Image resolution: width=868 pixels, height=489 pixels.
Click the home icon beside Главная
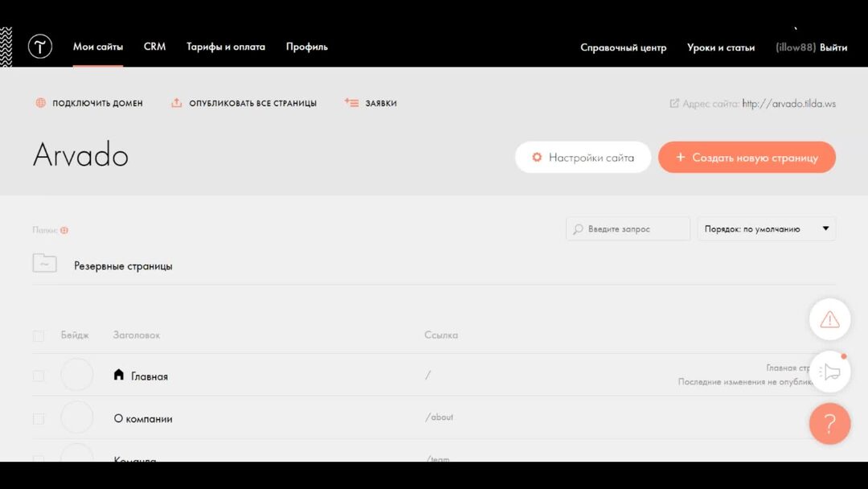click(x=118, y=375)
